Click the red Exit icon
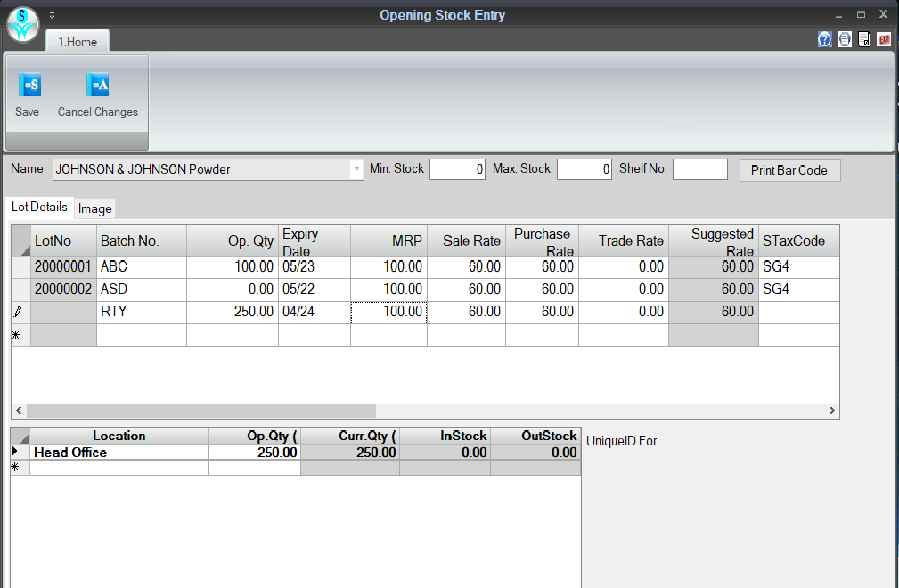 884,39
